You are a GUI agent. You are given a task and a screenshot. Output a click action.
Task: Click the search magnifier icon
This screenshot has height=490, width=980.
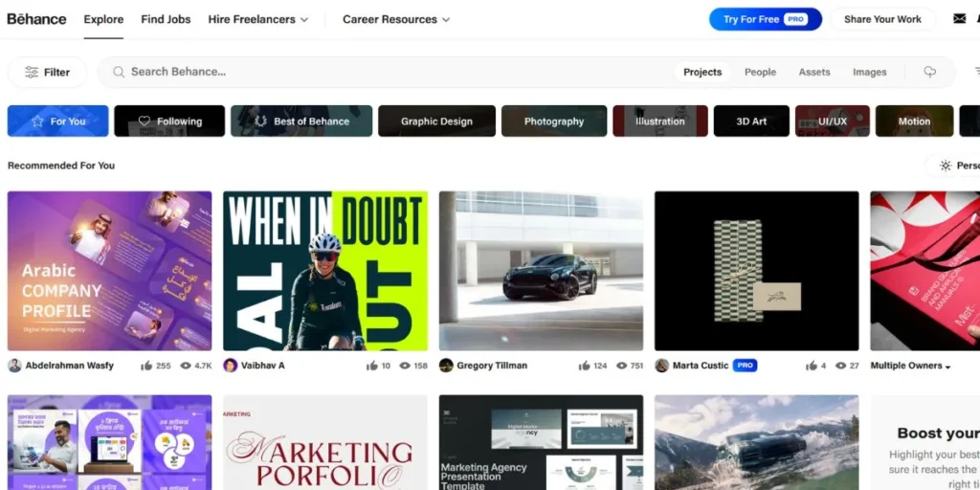pyautogui.click(x=119, y=72)
